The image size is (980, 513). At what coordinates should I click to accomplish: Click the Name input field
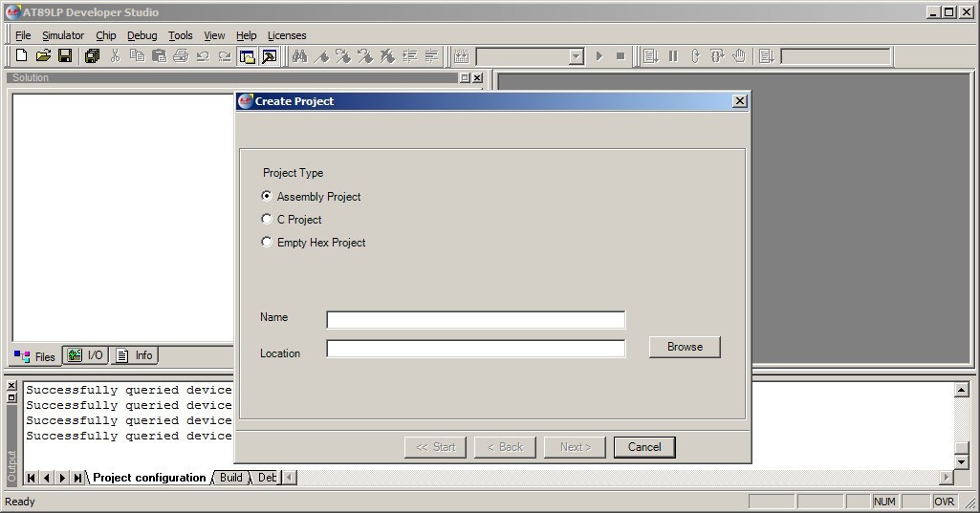coord(475,320)
